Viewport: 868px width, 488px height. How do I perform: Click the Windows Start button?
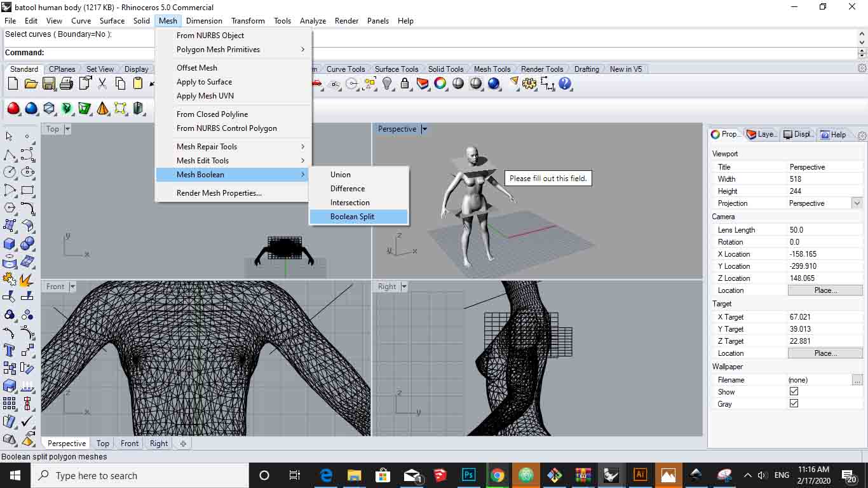coord(15,475)
